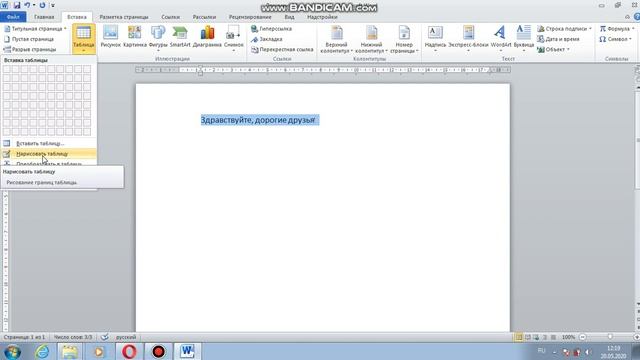Open the Картинка clip art tool
This screenshot has height=360, width=640.
point(135,37)
